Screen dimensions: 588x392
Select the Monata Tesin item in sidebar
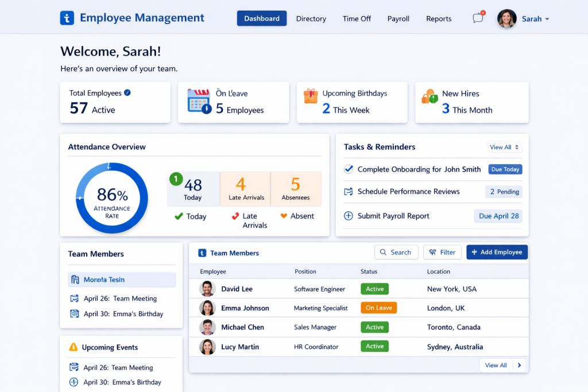(x=122, y=280)
